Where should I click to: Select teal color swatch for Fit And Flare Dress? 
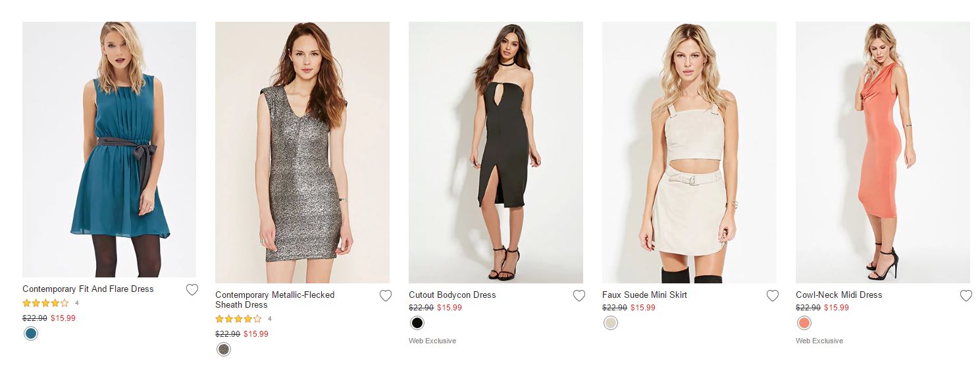(x=30, y=333)
